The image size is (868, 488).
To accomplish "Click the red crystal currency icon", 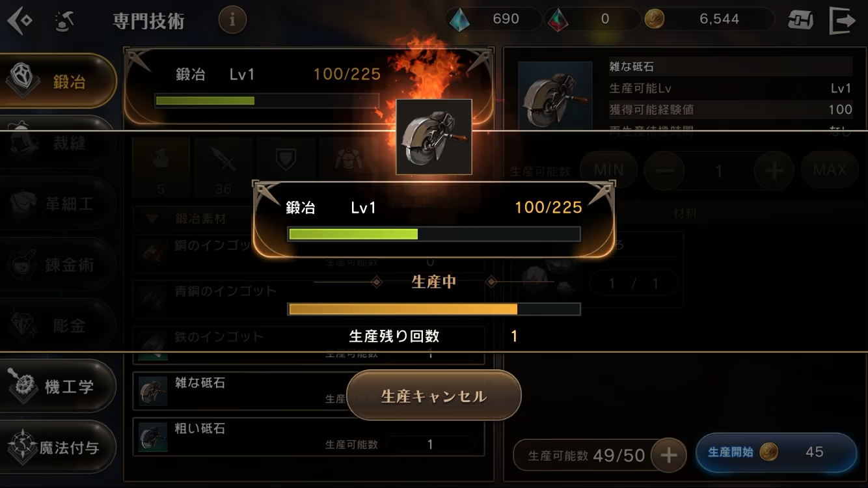I will (557, 20).
